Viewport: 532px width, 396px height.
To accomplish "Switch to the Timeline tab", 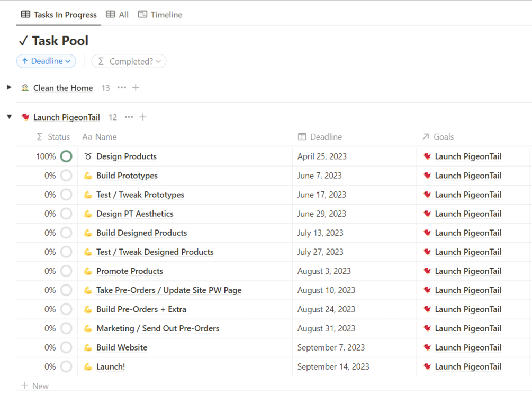I will 160,15.
